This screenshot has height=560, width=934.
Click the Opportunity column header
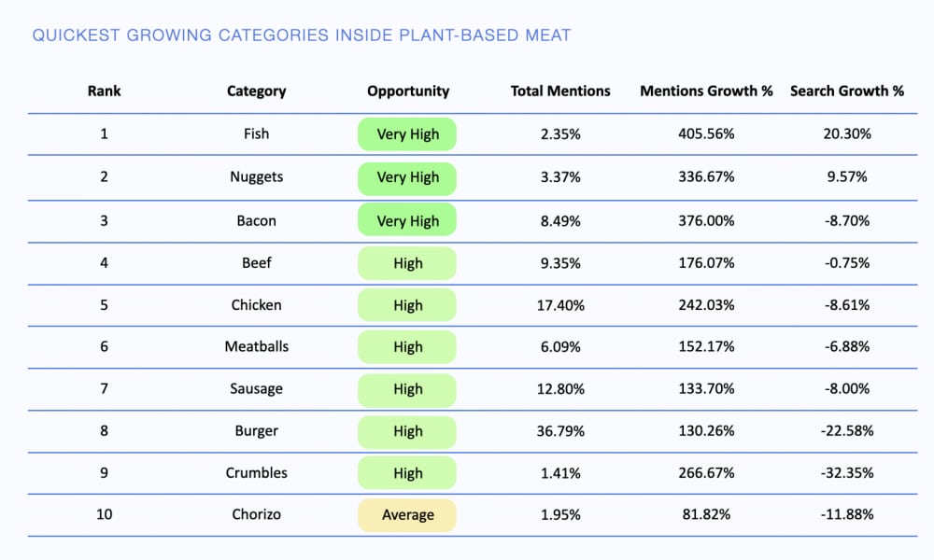pos(408,91)
